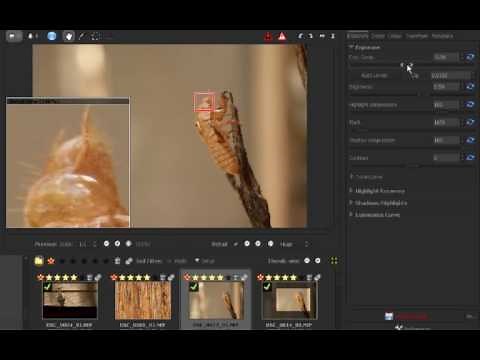Toggle the clipped highlights warning triangle
Screen dimensions: 480x360
click(282, 36)
